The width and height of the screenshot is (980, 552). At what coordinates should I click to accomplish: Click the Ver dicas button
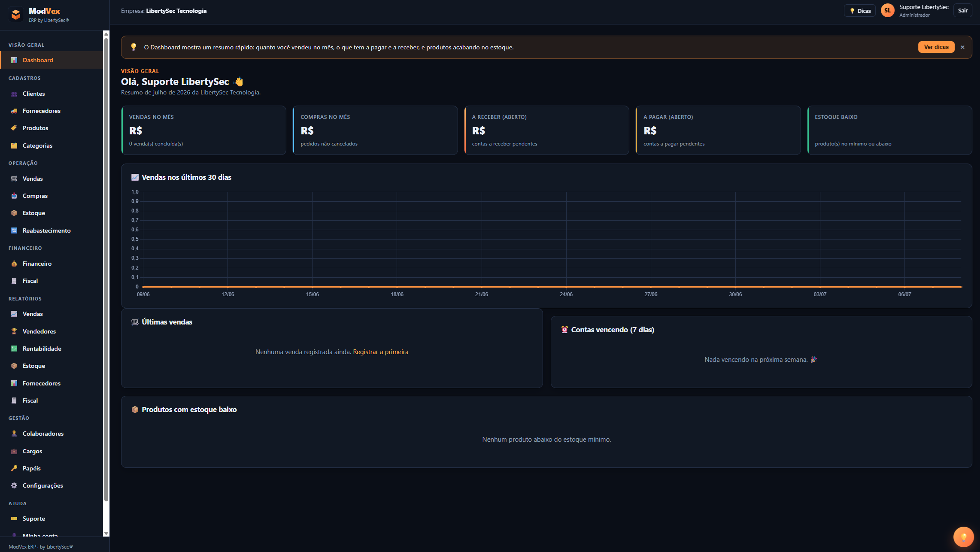click(x=936, y=47)
